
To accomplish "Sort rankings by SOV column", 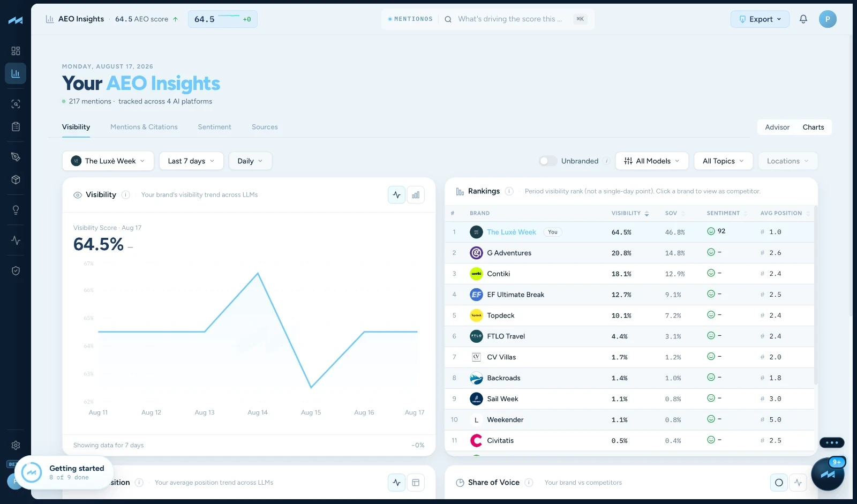I will pyautogui.click(x=674, y=213).
